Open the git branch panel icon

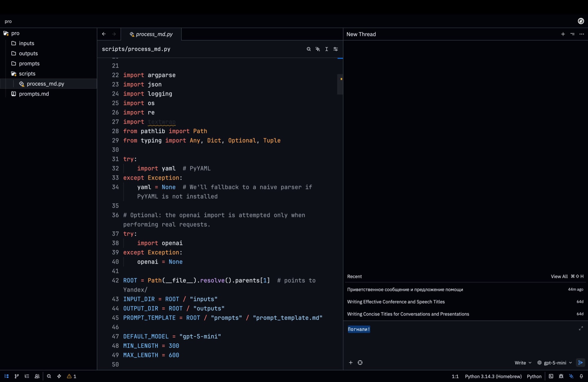point(17,376)
